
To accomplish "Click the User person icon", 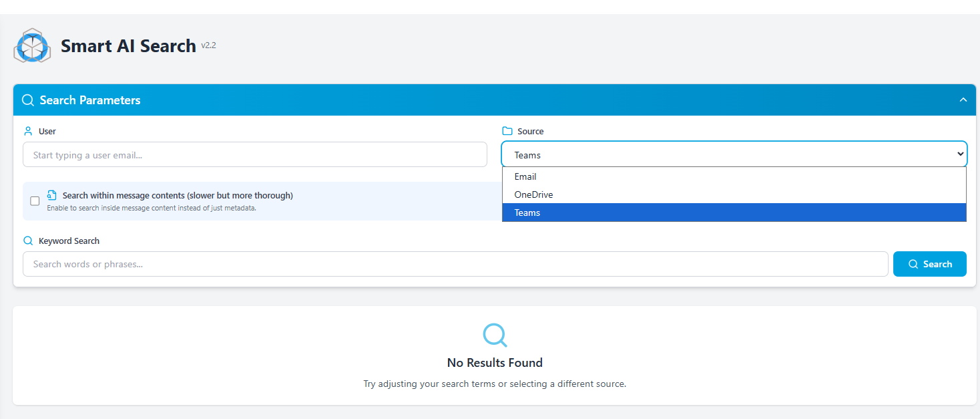I will [x=28, y=131].
